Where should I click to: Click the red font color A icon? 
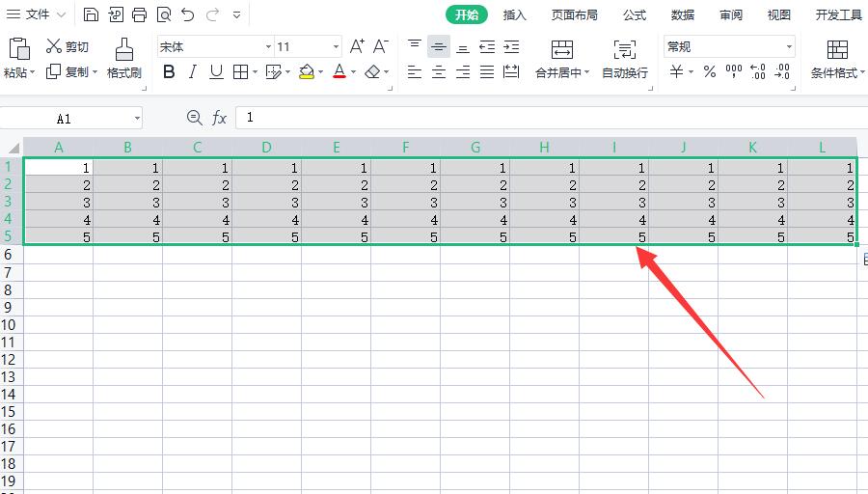point(339,71)
